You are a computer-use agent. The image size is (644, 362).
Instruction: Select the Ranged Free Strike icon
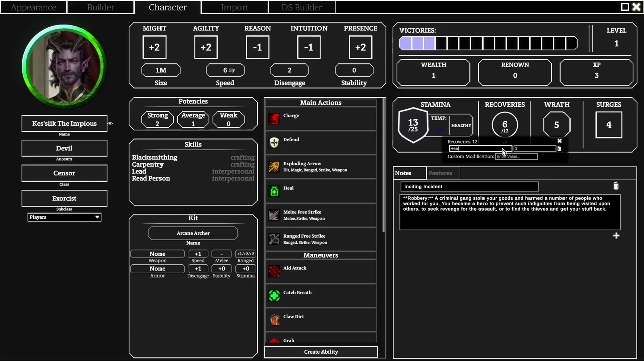(x=274, y=239)
